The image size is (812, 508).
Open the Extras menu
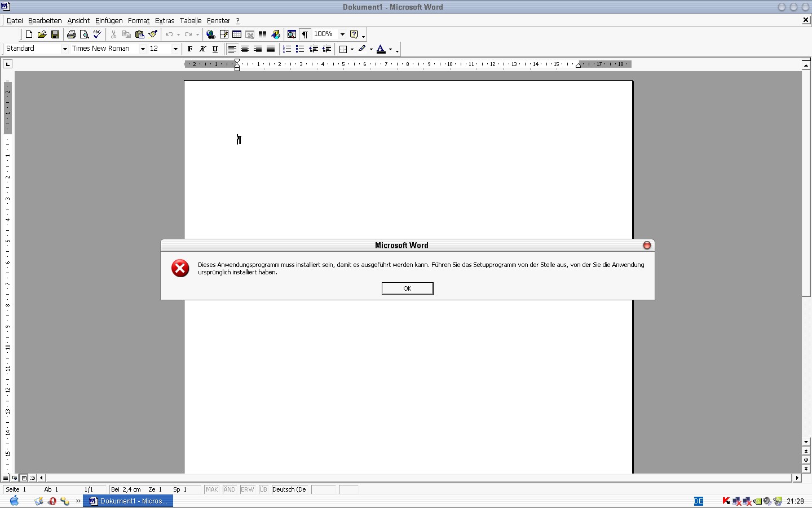click(165, 21)
